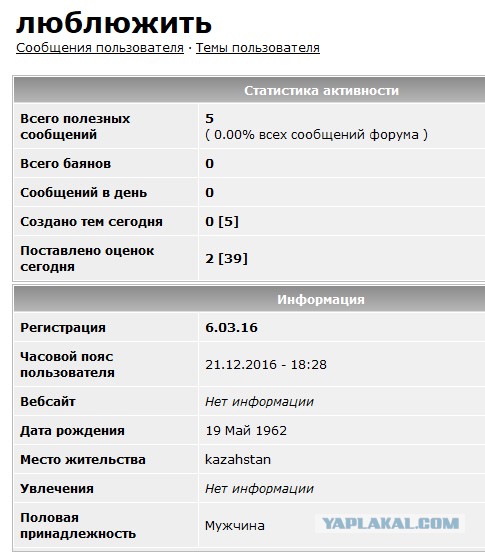Click the Информация section header
This screenshot has width=485, height=553.
coord(321,299)
